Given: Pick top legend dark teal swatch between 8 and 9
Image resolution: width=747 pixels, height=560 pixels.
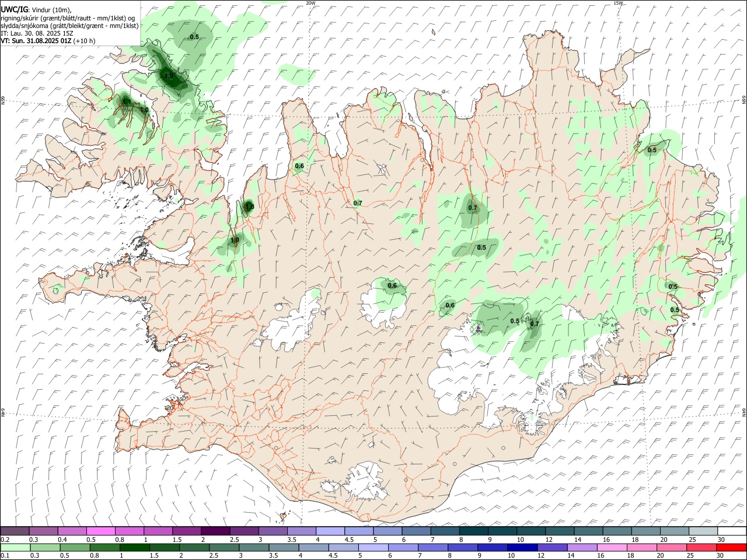Looking at the screenshot, I should pos(474,531).
